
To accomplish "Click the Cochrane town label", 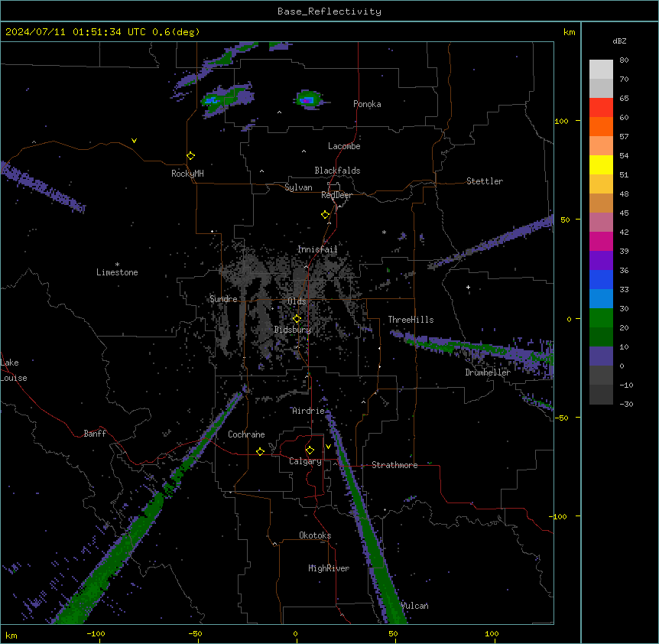I will point(246,434).
